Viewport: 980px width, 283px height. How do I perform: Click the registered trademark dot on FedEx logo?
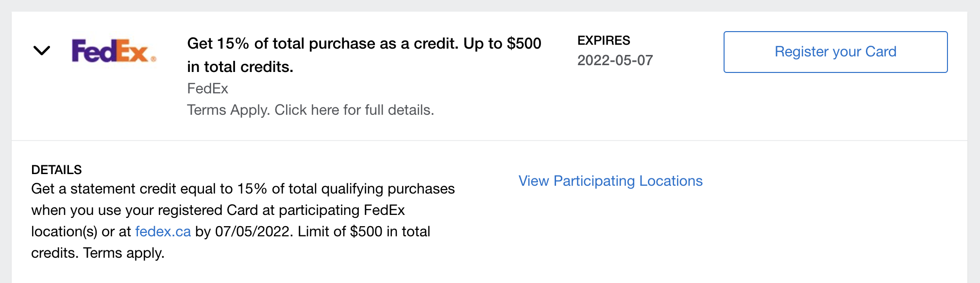[153, 59]
